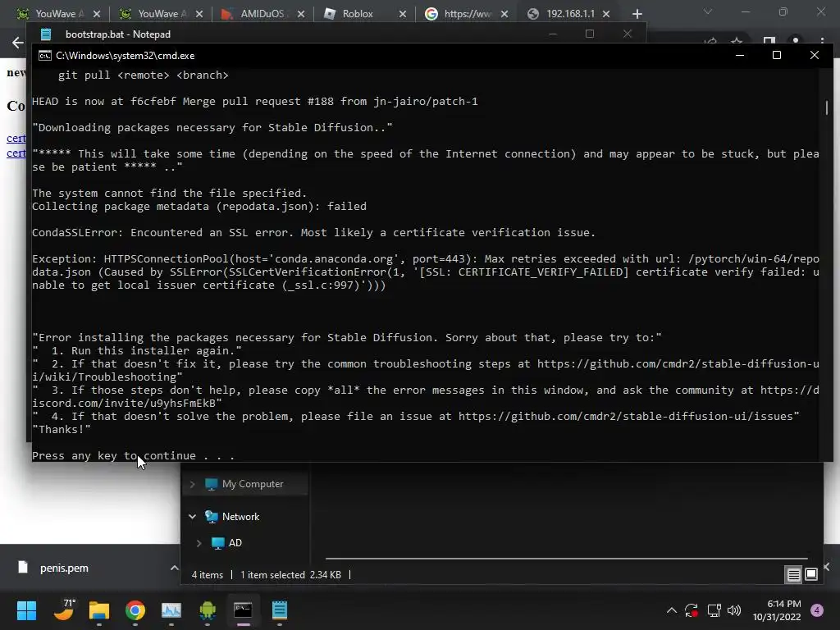Viewport: 840px width, 630px height.
Task: Go back in the Chrome browser
Action: [18, 43]
